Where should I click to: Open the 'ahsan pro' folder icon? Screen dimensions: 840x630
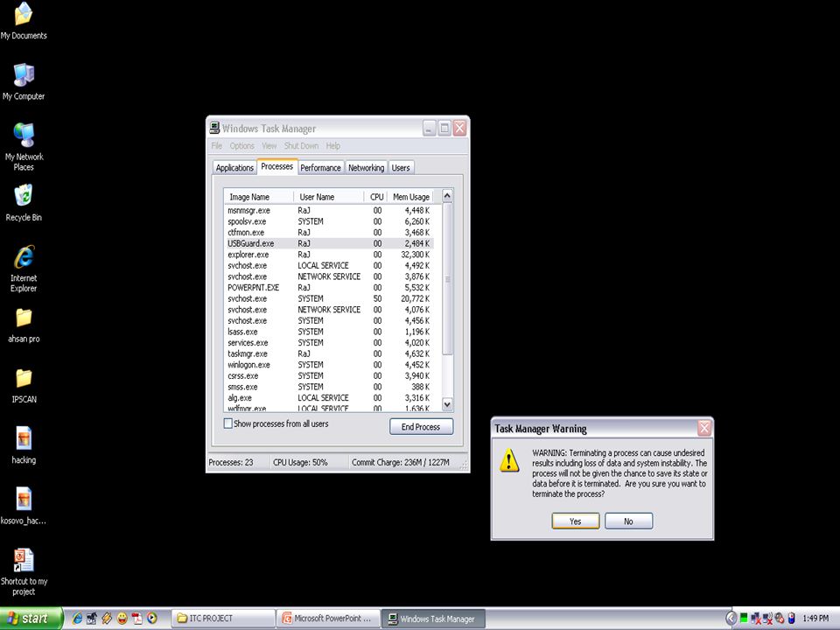pyautogui.click(x=24, y=325)
